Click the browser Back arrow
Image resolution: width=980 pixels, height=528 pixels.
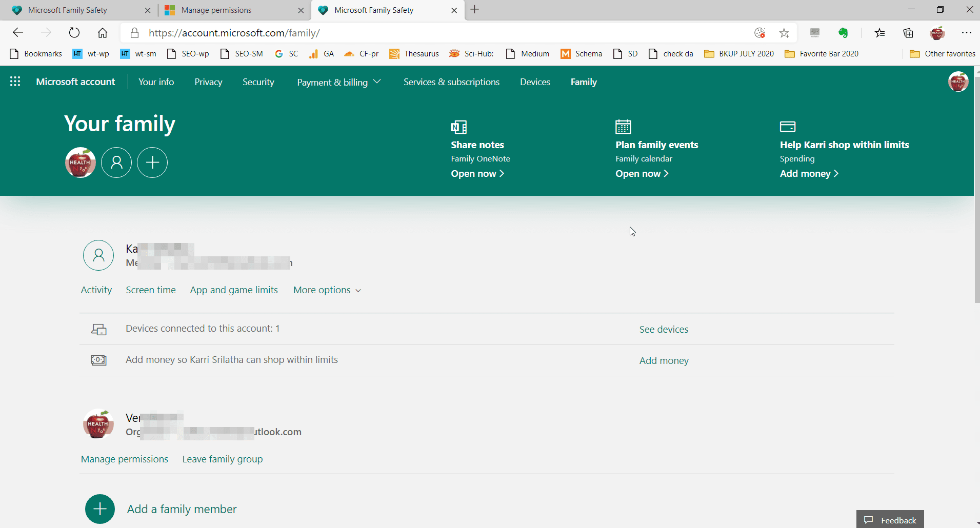point(18,33)
